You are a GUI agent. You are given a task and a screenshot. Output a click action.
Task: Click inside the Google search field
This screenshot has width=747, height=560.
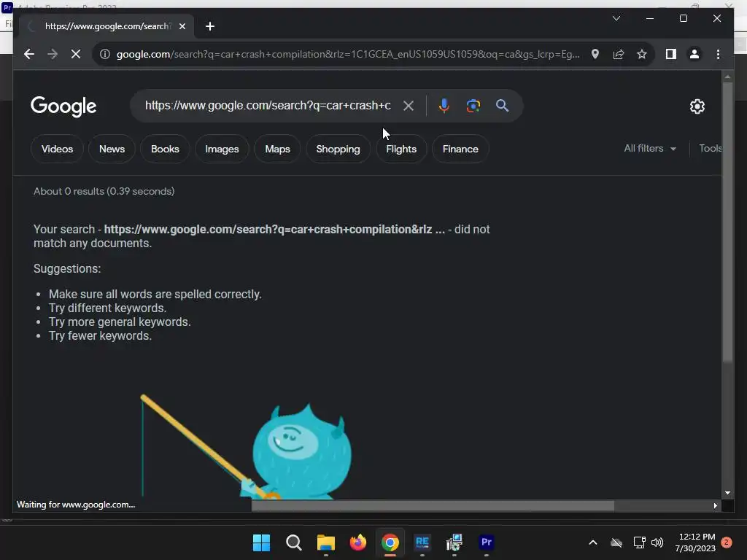pyautogui.click(x=268, y=106)
